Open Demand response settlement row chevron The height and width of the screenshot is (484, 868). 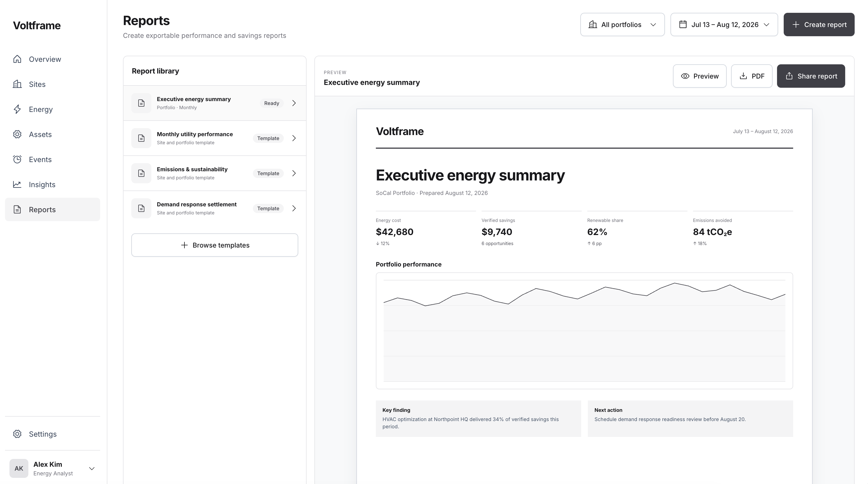[x=294, y=208]
